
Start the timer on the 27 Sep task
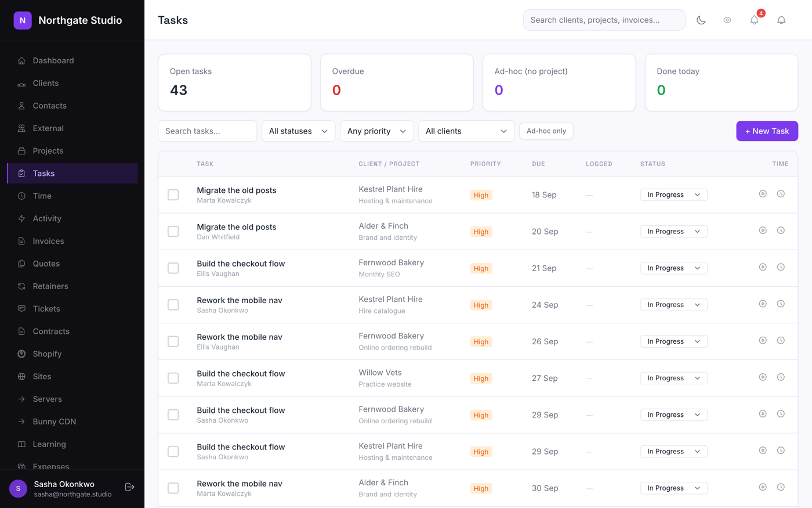click(763, 377)
